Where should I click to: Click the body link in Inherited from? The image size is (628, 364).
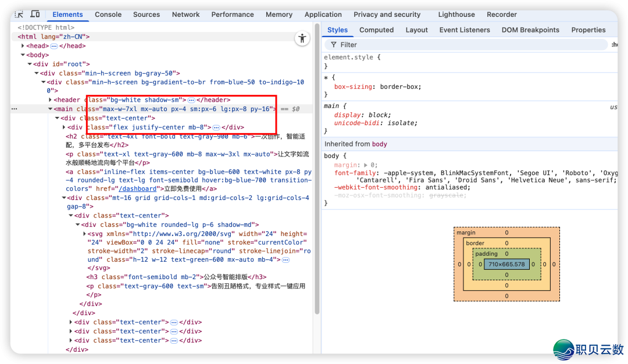coord(379,144)
